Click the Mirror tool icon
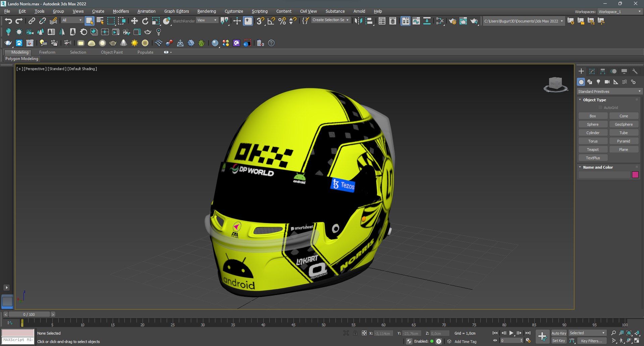 [358, 21]
